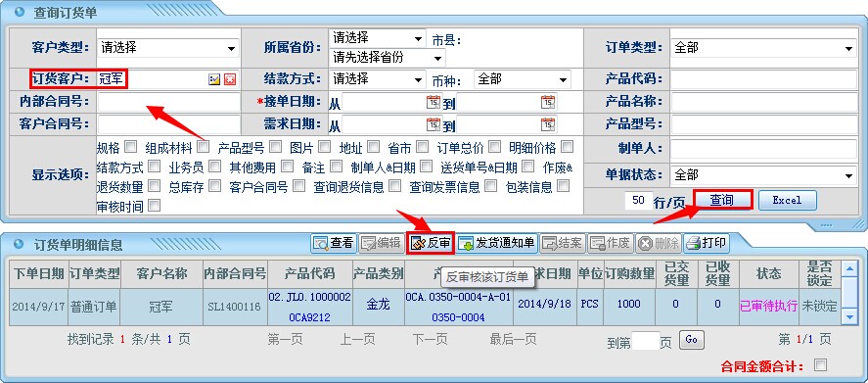Clear 订货客户 with the red X icon
868x383 pixels.
(230, 79)
